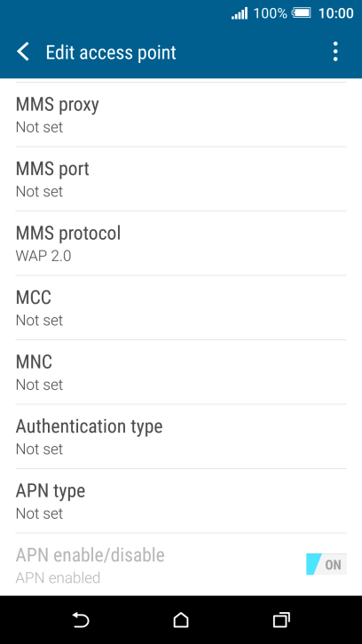This screenshot has width=362, height=644.
Task: Open the MMS protocol selection
Action: tap(181, 243)
